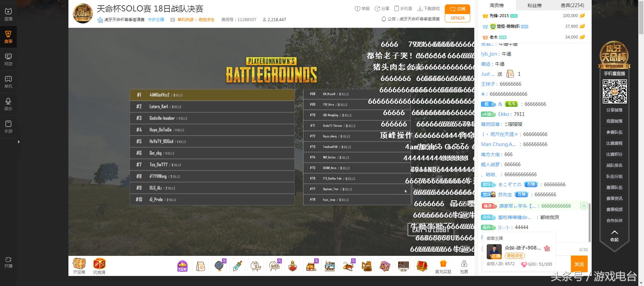The height and width of the screenshot is (286, 644).
Task: Open the 首充奖励 first recharge reward
Action: pos(443,267)
